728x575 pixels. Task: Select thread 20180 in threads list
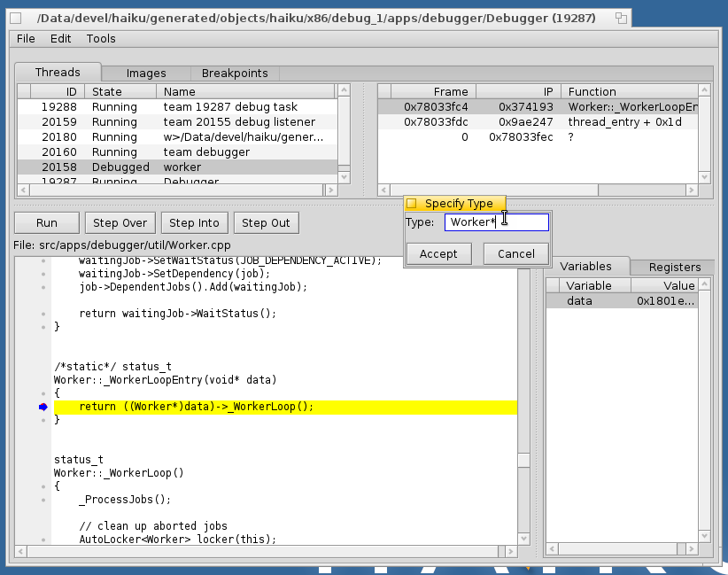177,137
